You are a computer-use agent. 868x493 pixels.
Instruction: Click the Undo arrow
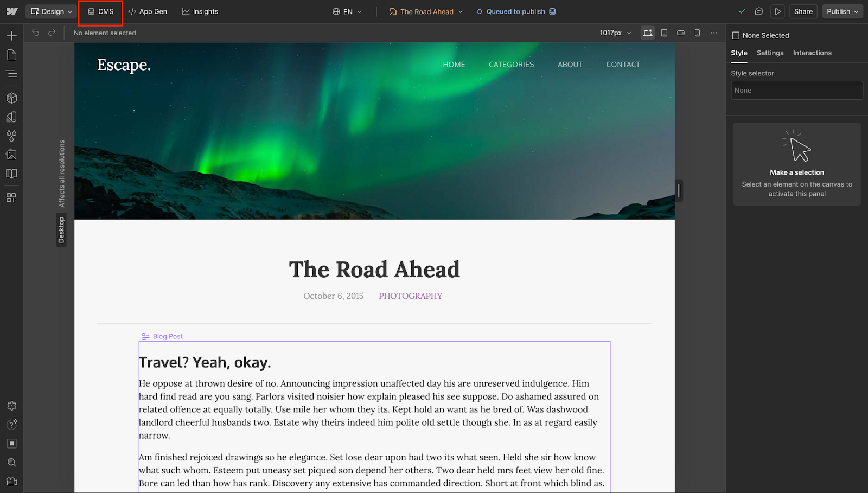[35, 33]
